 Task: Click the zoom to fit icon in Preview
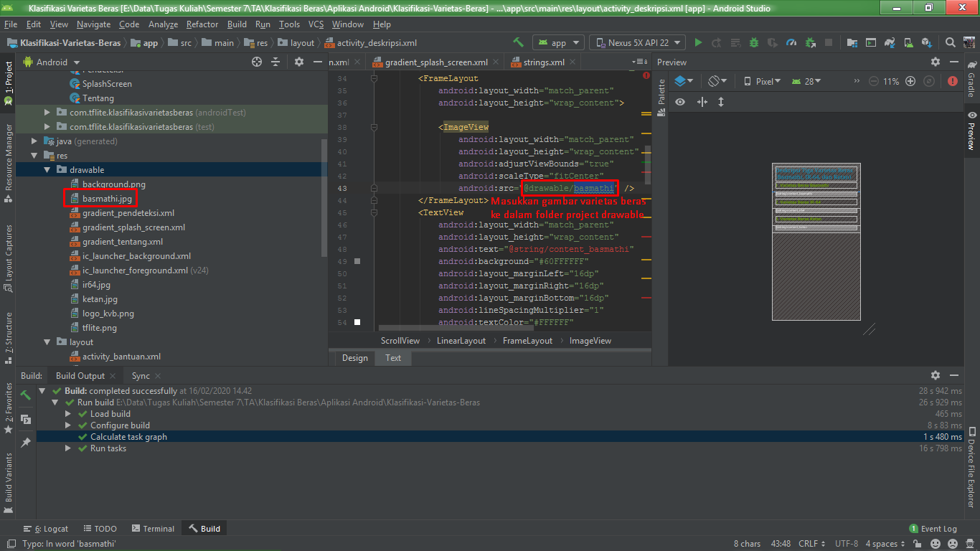click(x=929, y=81)
